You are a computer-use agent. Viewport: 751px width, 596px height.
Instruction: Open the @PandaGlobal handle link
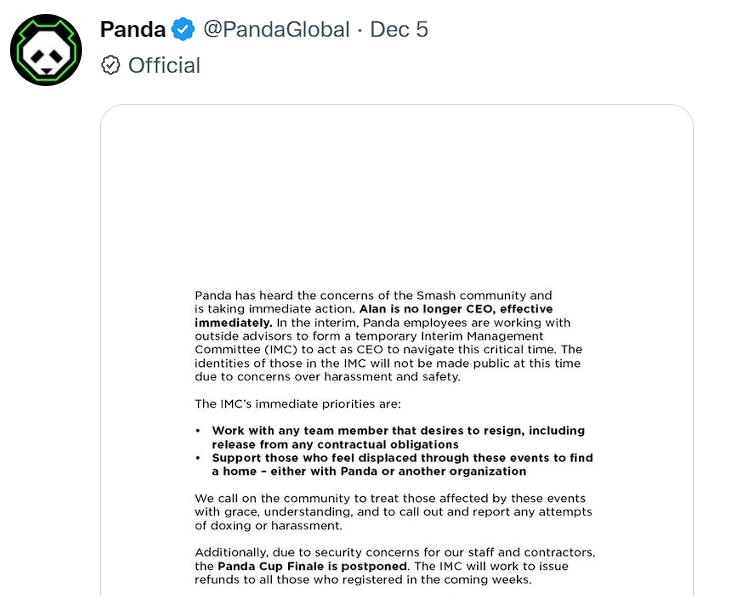pyautogui.click(x=276, y=29)
